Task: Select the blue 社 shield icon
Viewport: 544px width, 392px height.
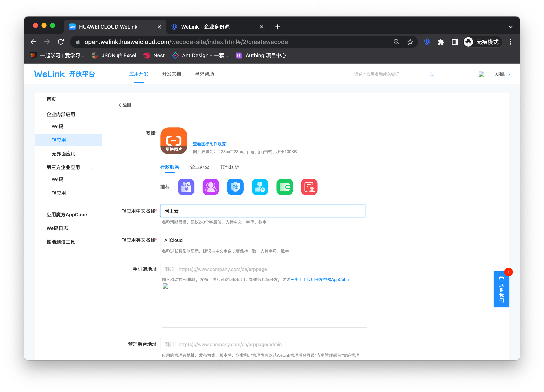Action: (x=235, y=187)
